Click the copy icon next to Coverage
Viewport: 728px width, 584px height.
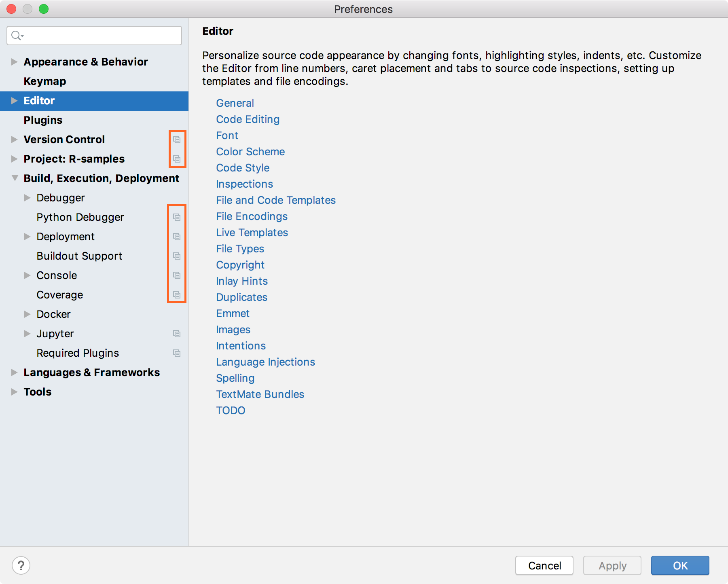click(177, 294)
